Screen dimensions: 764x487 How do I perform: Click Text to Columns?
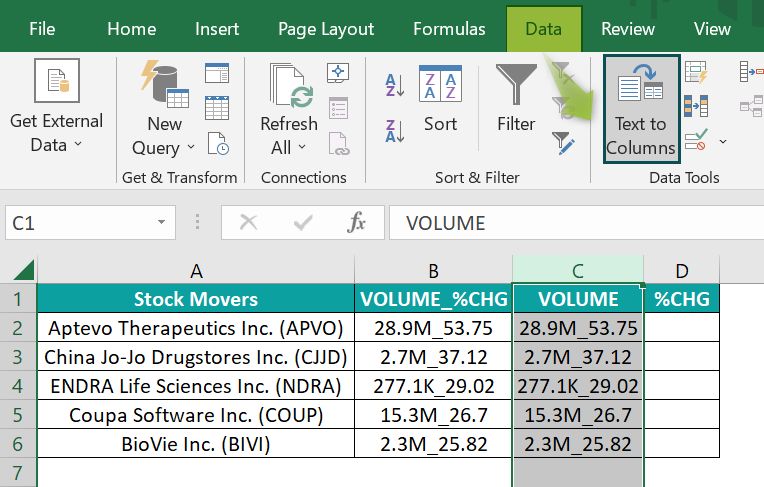click(x=641, y=109)
